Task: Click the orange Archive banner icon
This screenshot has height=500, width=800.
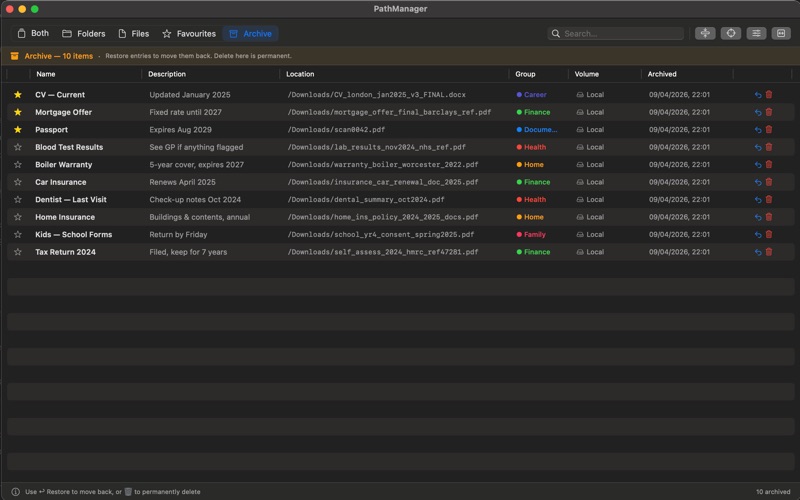Action: (x=15, y=56)
